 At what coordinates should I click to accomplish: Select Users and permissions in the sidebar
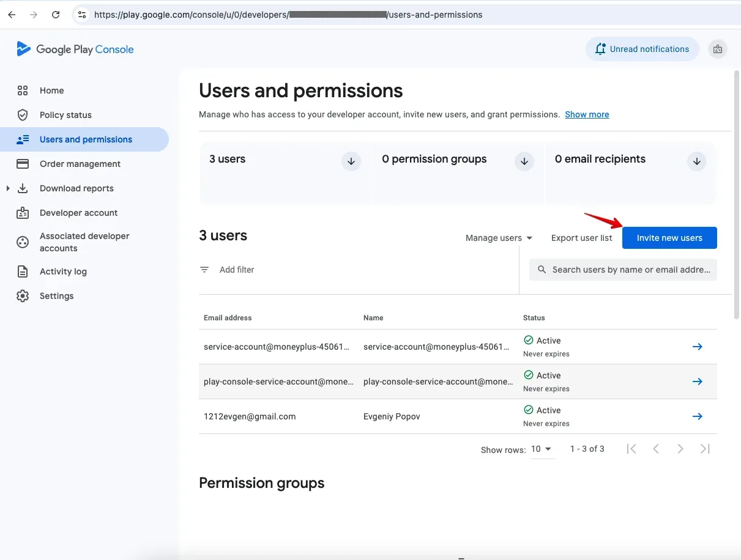click(84, 139)
